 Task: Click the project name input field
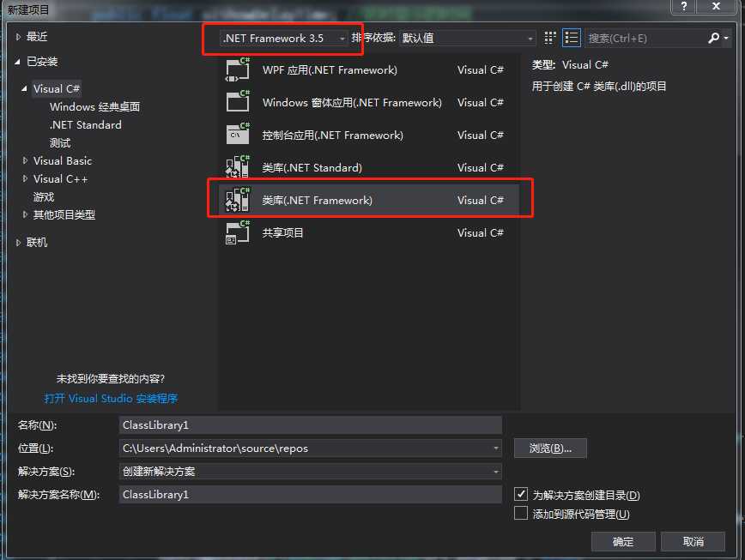click(310, 425)
